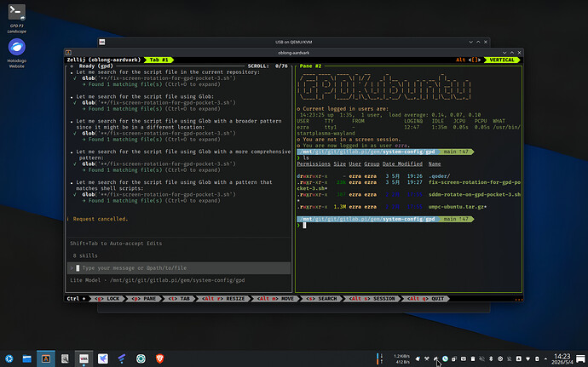Image resolution: width=588 pixels, height=367 pixels.
Task: Click the SESSION mode in Zellij status bar
Action: coord(372,299)
